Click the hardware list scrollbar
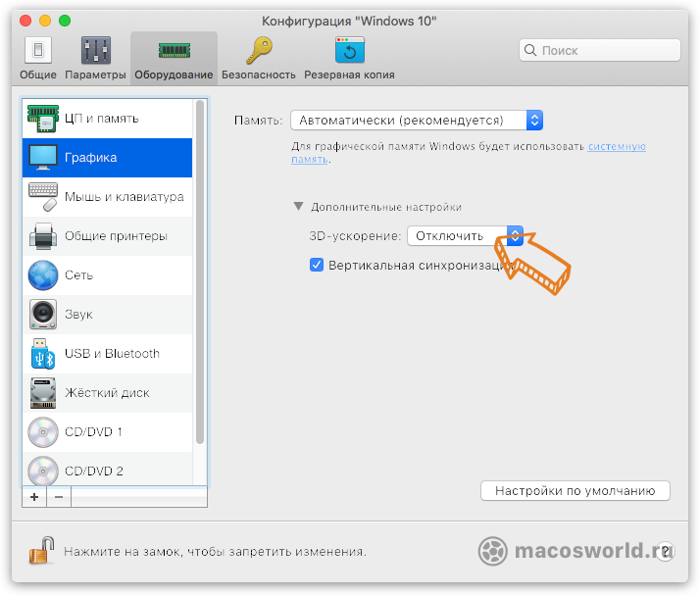The image size is (700, 596). click(x=200, y=273)
